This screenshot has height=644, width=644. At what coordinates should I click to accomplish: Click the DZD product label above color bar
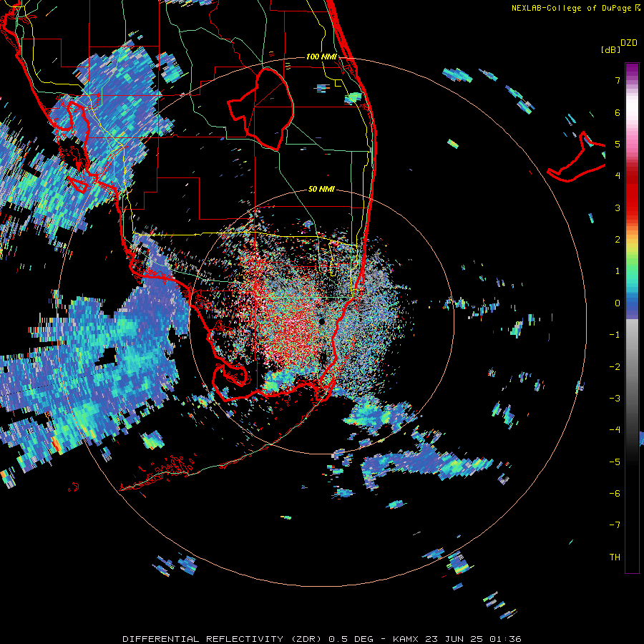point(629,42)
